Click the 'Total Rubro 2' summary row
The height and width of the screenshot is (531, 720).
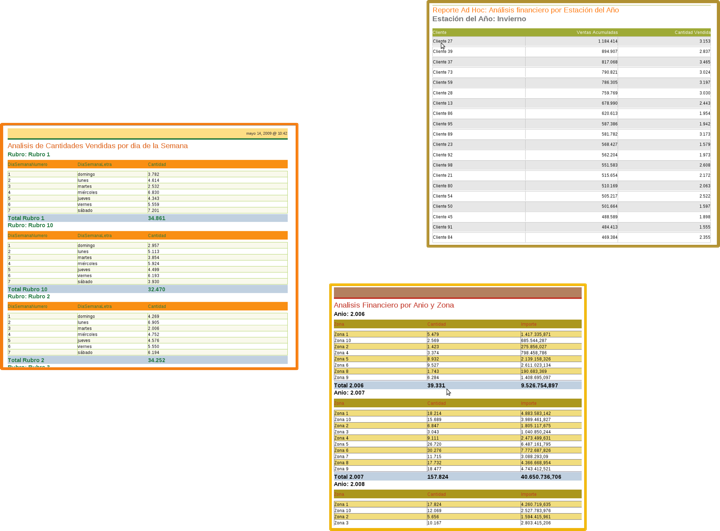(27, 360)
